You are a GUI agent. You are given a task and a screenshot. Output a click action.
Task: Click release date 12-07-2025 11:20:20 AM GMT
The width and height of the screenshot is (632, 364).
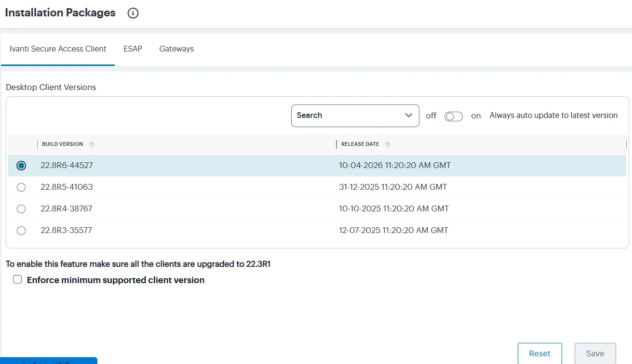pyautogui.click(x=393, y=230)
